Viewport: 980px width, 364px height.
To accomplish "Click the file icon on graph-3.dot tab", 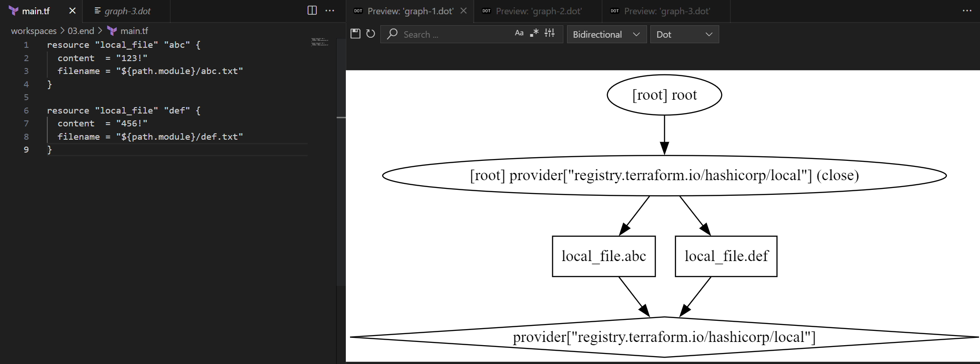I will pyautogui.click(x=97, y=11).
